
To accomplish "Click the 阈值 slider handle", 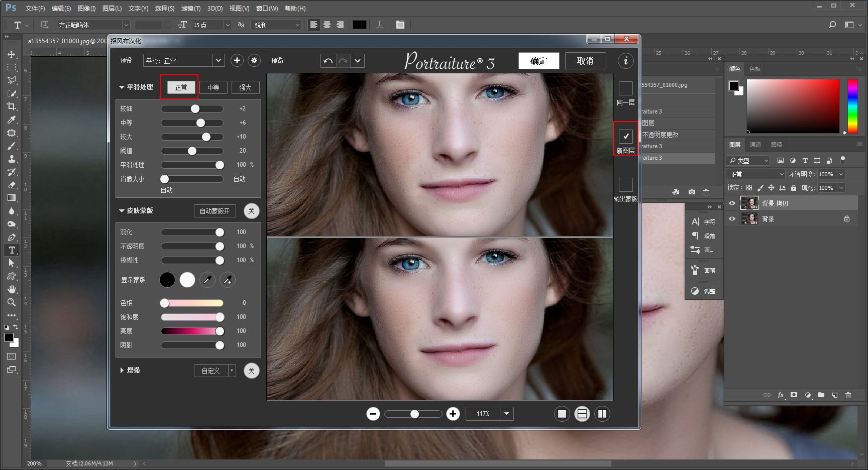I will point(192,151).
